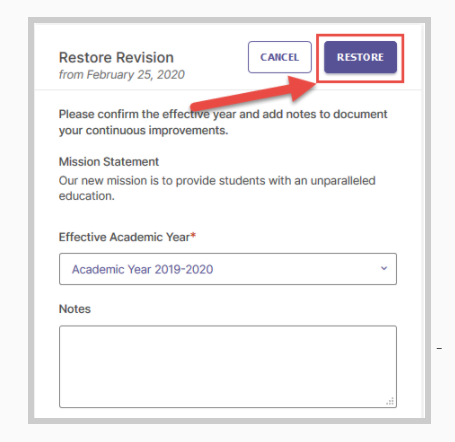
Task: Click the "Please confirm the effective year" instruction
Action: (x=223, y=122)
